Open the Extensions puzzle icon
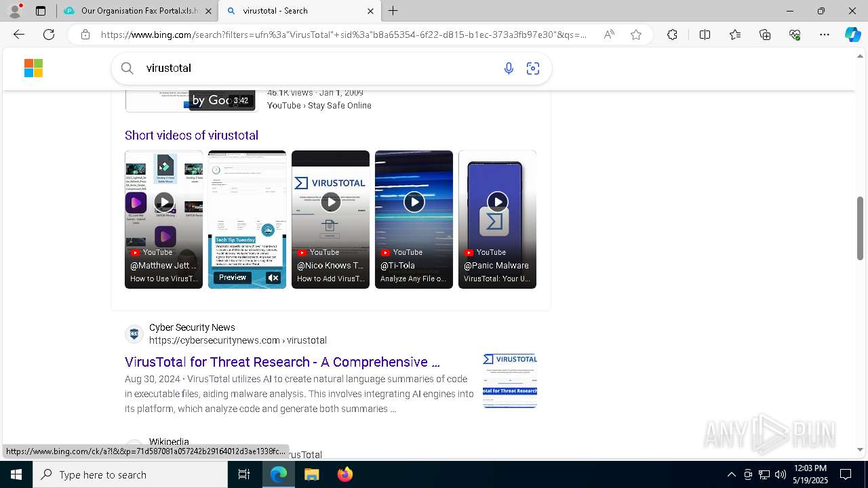 click(672, 35)
